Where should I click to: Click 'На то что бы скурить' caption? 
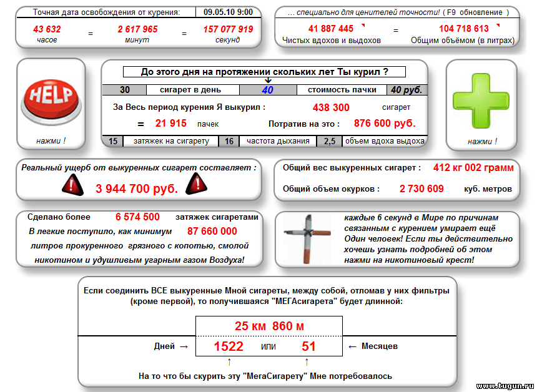pos(265,376)
